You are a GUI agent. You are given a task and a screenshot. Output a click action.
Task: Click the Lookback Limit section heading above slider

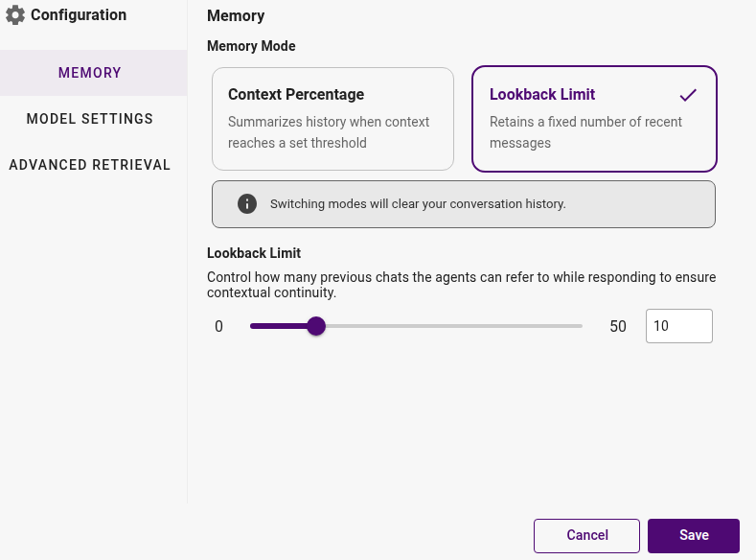(254, 253)
